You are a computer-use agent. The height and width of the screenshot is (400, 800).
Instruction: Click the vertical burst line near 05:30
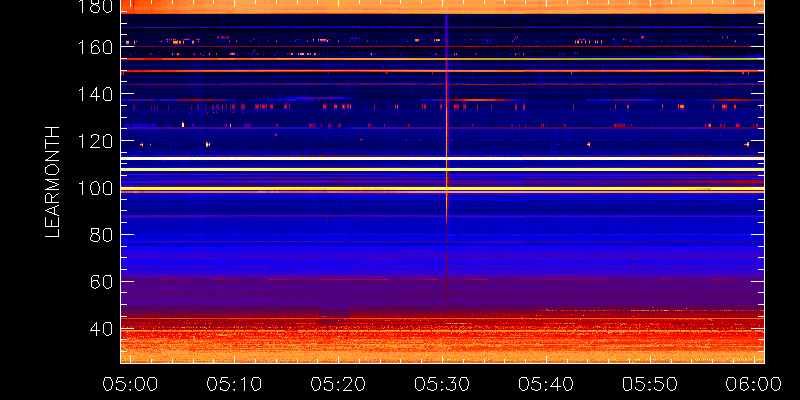pyautogui.click(x=447, y=158)
